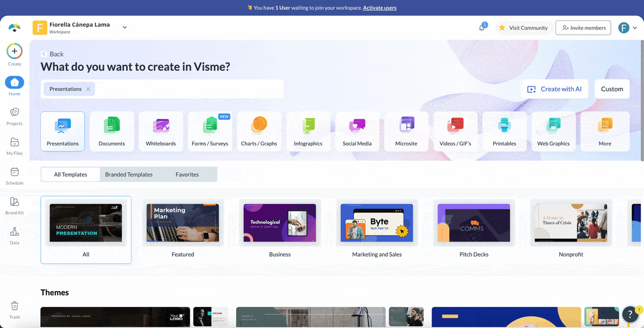Click the Themes section heading

pyautogui.click(x=55, y=293)
